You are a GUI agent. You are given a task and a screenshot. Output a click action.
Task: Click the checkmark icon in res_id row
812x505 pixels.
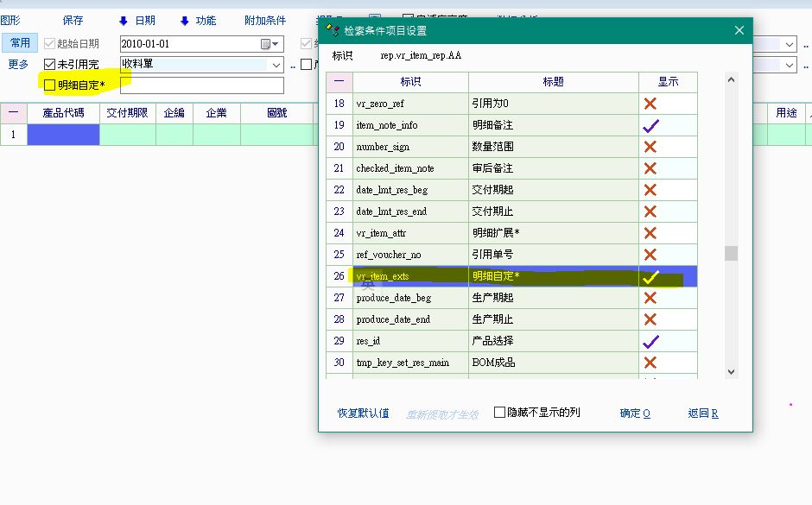650,341
